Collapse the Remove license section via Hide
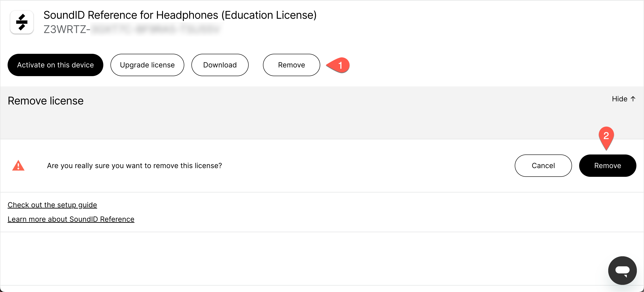The image size is (644, 292). (623, 99)
